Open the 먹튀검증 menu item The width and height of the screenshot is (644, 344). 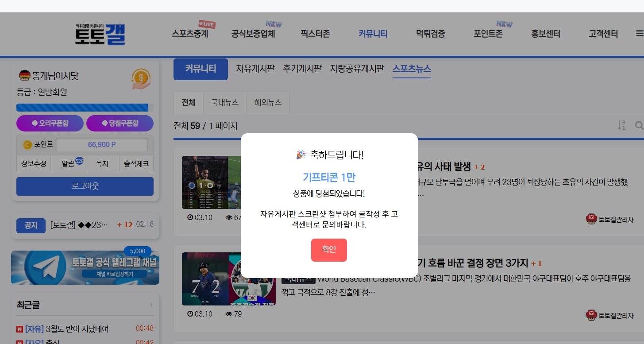(430, 34)
